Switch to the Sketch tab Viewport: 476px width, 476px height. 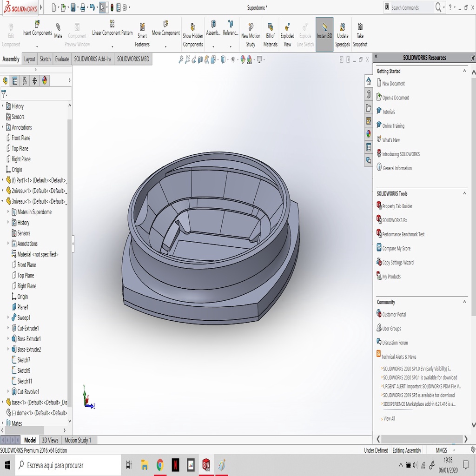45,59
